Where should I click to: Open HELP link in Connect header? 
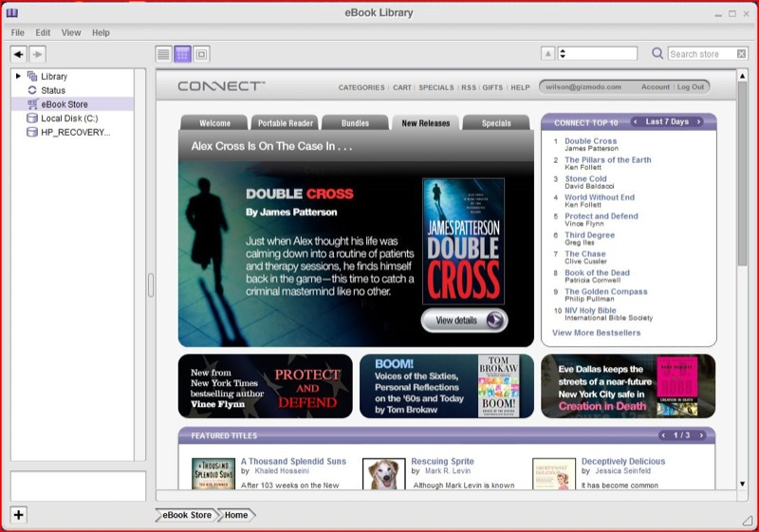520,87
